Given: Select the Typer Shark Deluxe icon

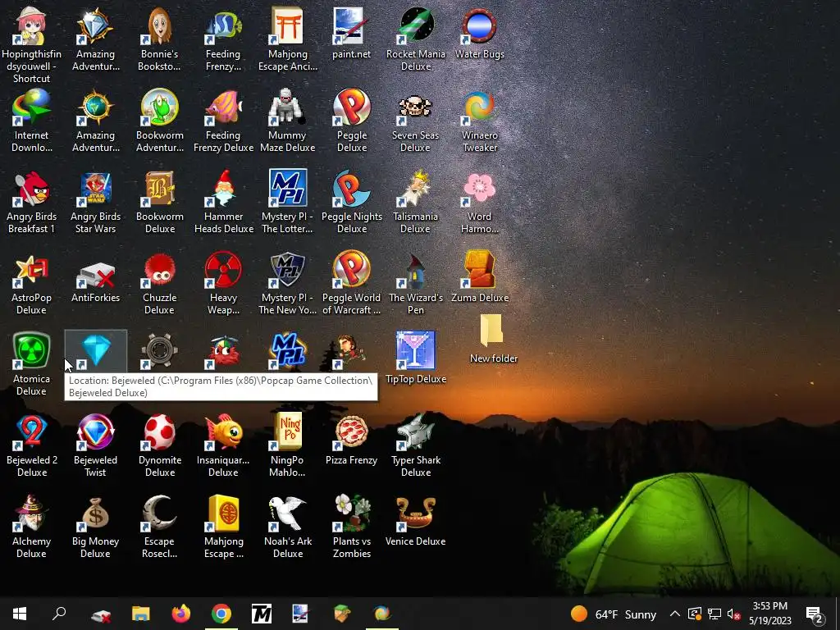Looking at the screenshot, I should point(416,431).
